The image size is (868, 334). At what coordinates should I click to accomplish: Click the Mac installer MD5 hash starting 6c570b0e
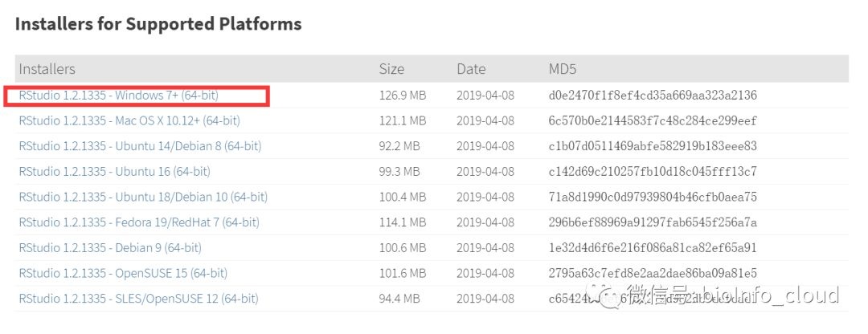(x=653, y=120)
